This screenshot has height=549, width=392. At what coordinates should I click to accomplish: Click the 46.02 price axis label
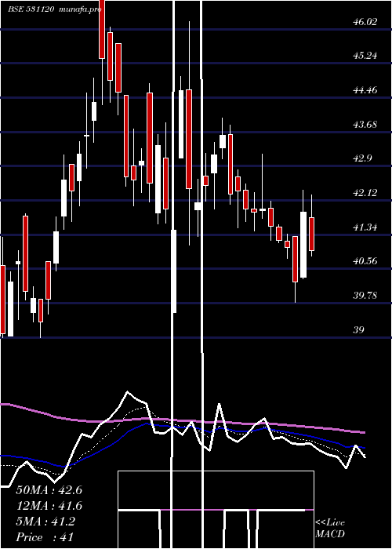(x=365, y=22)
